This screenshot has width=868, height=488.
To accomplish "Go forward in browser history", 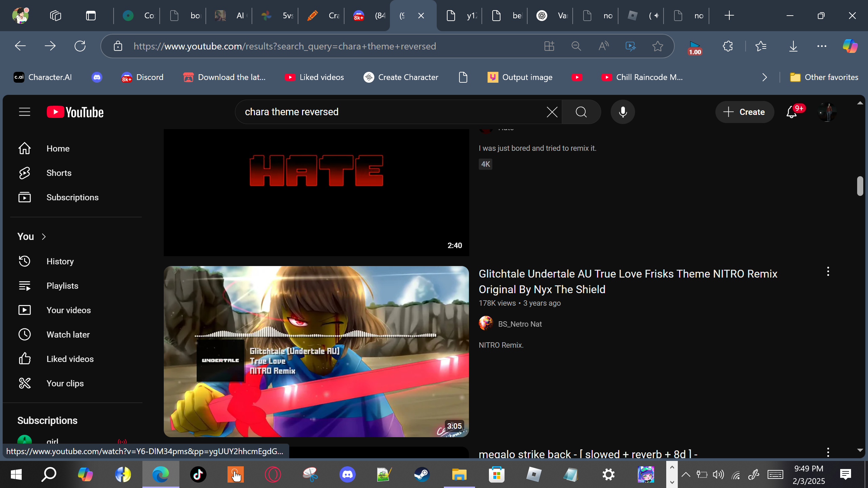I will click(50, 46).
